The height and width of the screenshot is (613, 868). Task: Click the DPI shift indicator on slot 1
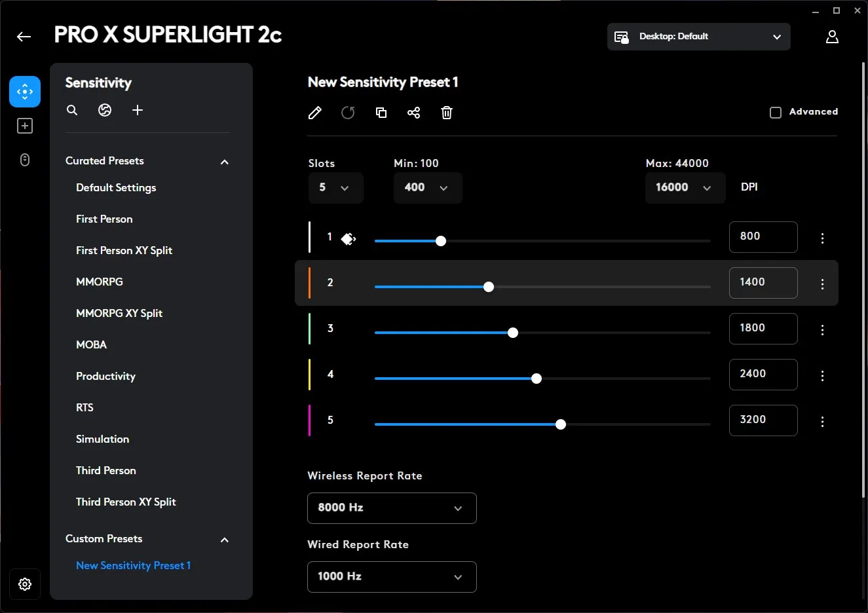(x=348, y=239)
